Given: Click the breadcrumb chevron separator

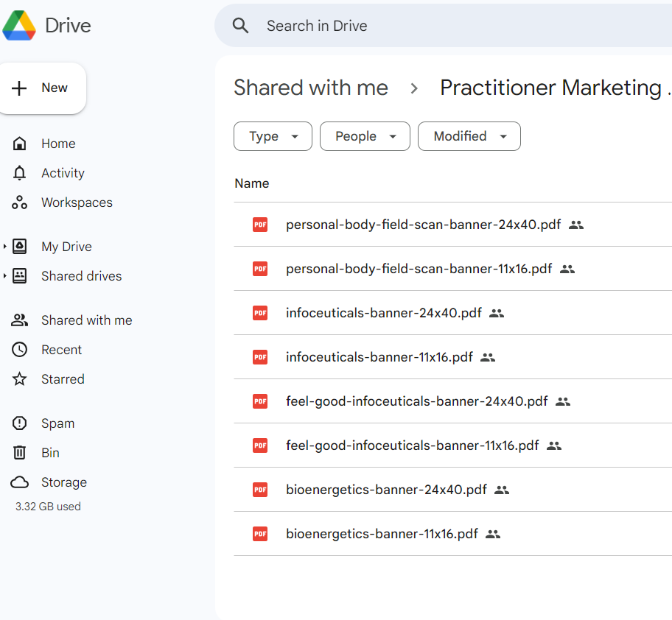Looking at the screenshot, I should pos(414,88).
